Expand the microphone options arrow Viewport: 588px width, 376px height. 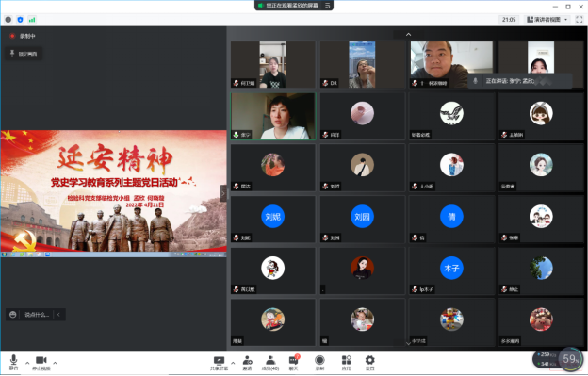(x=27, y=363)
